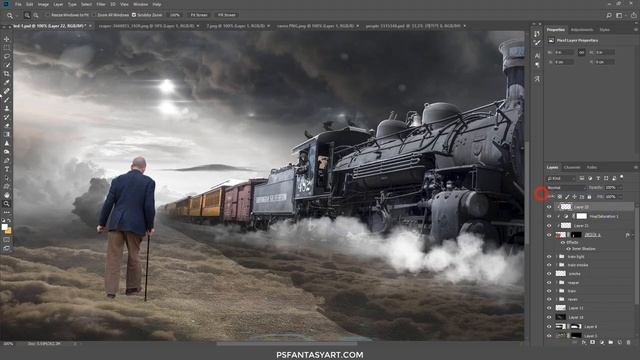The image size is (640, 360).
Task: Hide the Layer 21 layer
Action: (549, 225)
